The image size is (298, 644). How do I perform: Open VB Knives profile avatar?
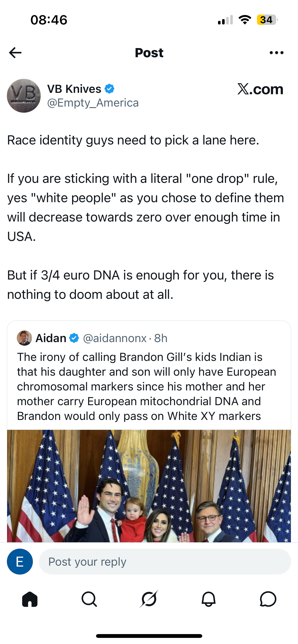pyautogui.click(x=24, y=96)
